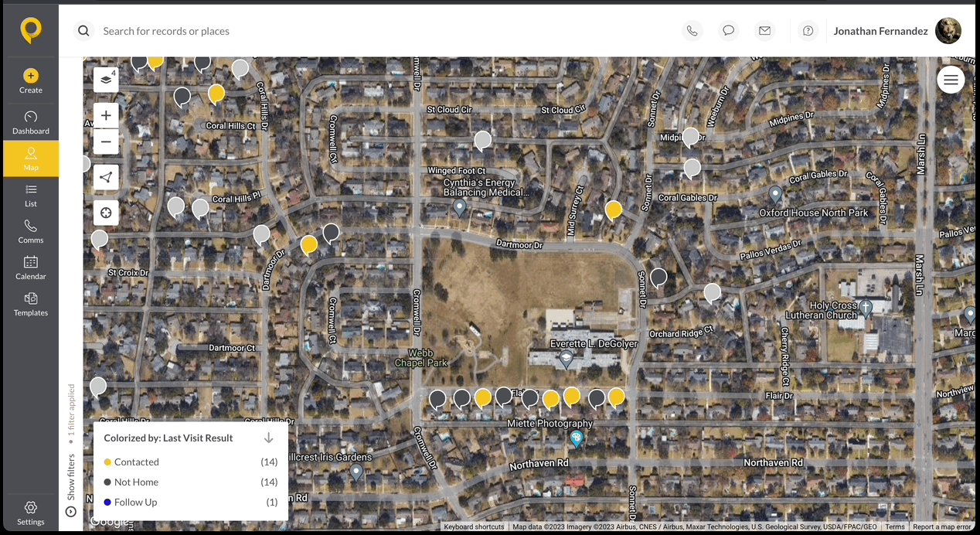Click the yellow Contacted legend swatch

[x=107, y=462]
